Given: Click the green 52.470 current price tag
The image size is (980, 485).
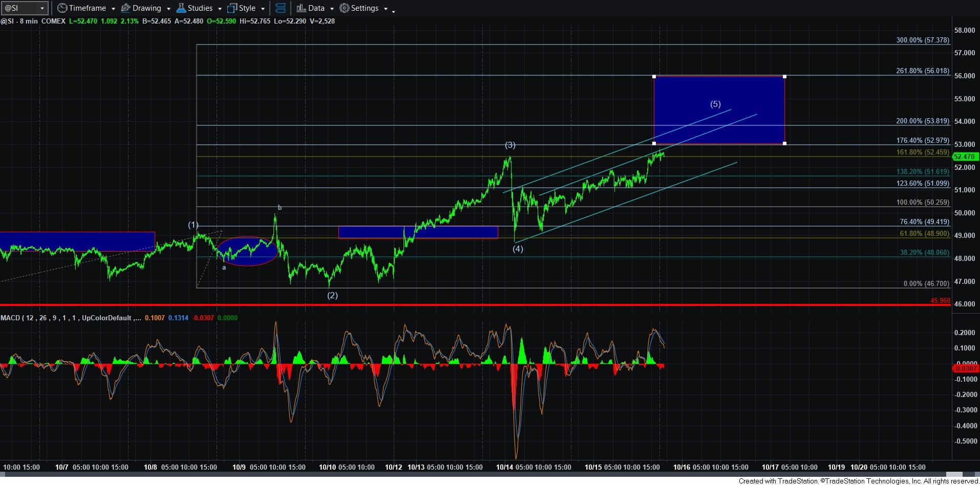Looking at the screenshot, I should point(965,157).
